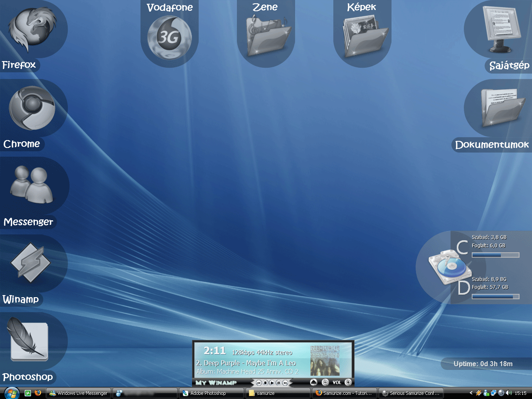Viewport: 532px width, 399px height.
Task: Click the Foglalt: 6,0 GB text
Action: tap(489, 246)
